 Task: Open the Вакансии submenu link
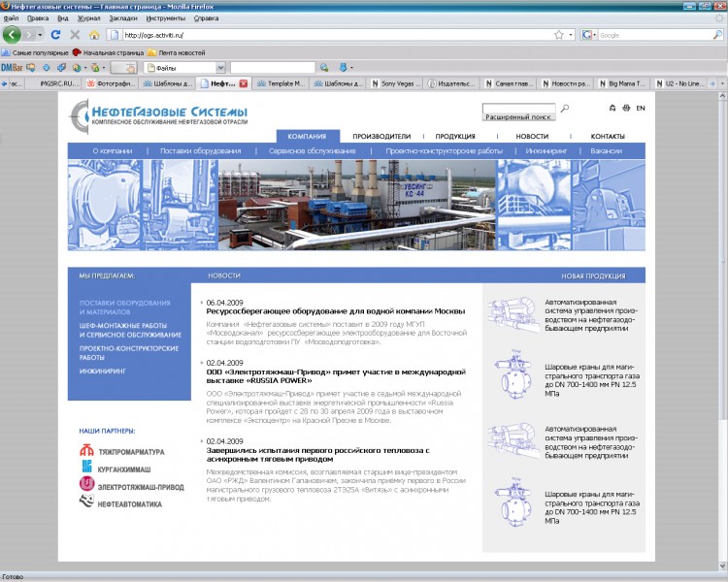pos(607,151)
